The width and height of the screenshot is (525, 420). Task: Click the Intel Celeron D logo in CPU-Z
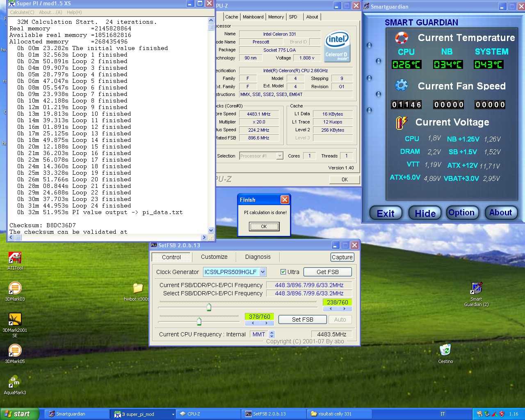tap(337, 46)
